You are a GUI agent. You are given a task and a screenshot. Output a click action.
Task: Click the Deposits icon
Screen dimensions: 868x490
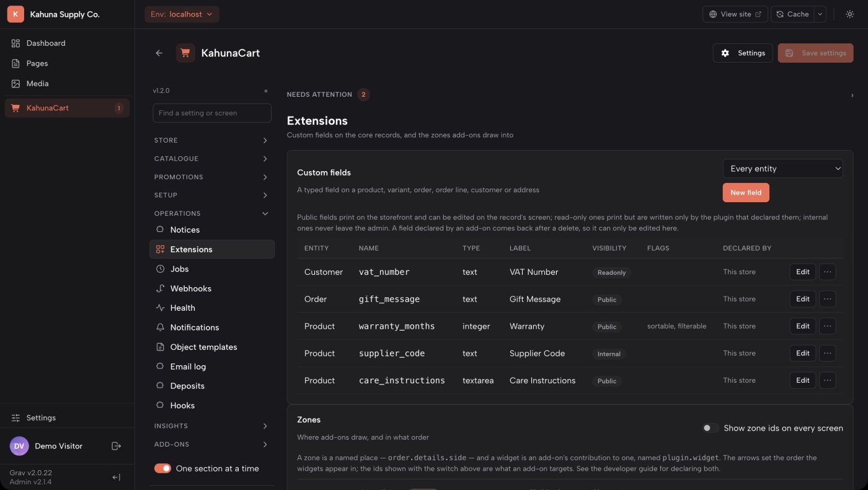160,386
